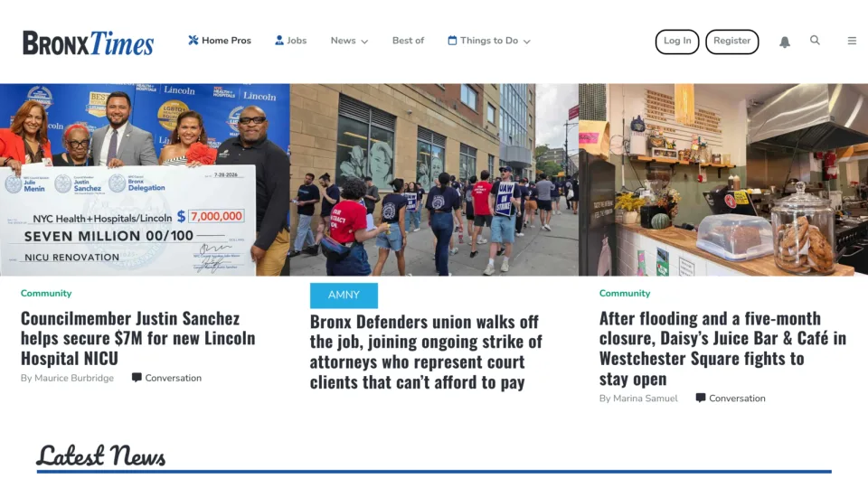
Task: Open the BronxTimes logo homepage
Action: 88,42
